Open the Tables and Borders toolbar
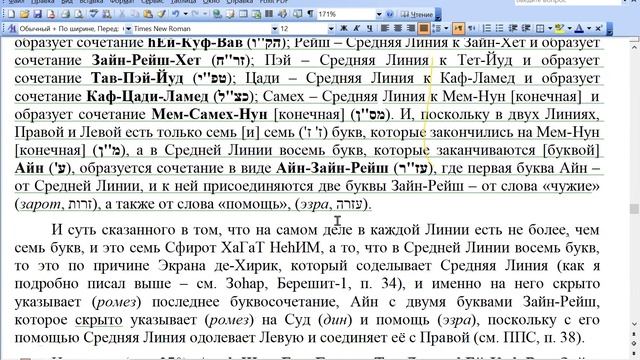The height and width of the screenshot is (360, 640). [230, 14]
